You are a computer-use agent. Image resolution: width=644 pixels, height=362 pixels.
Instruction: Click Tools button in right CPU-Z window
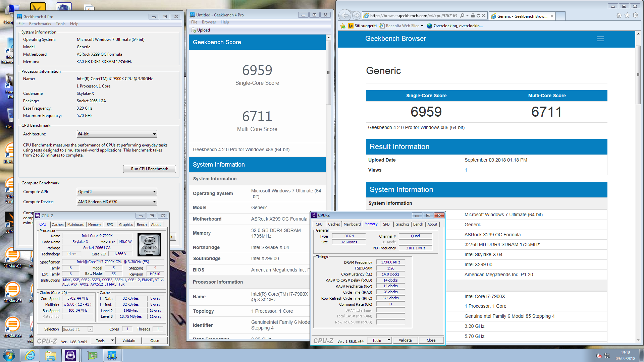(x=377, y=340)
